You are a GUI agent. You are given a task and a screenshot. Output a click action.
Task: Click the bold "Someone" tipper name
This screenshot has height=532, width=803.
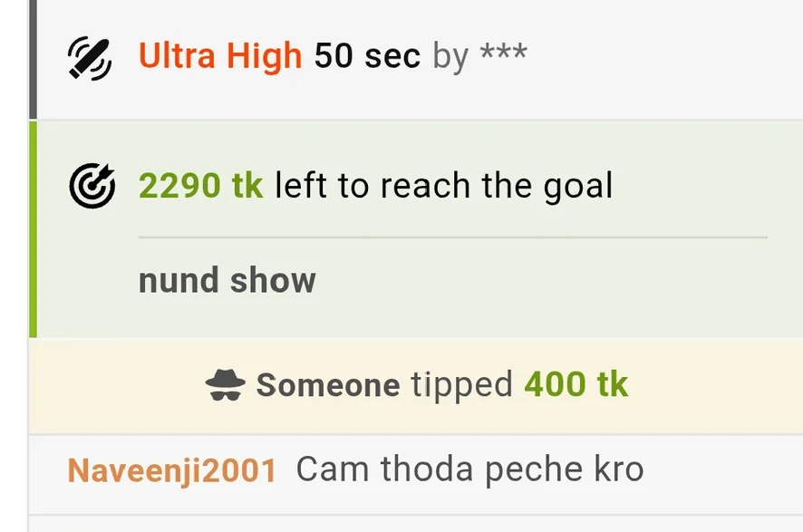(x=327, y=386)
